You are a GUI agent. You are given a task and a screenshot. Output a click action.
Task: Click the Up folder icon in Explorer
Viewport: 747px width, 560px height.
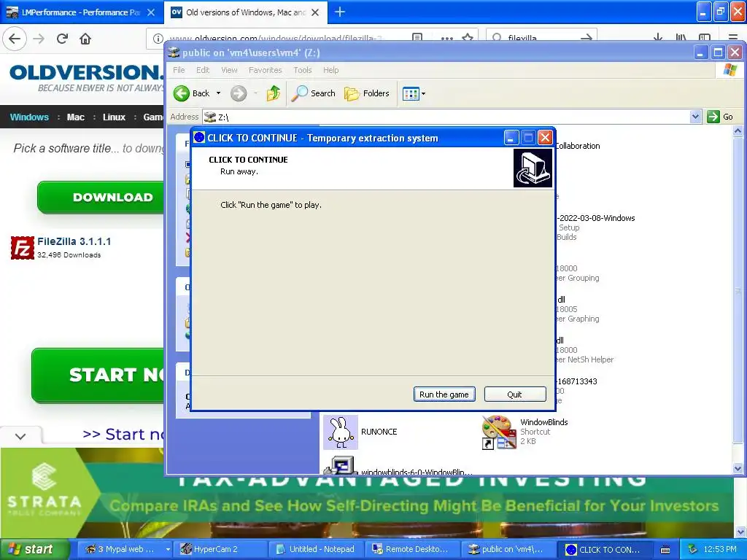point(274,93)
